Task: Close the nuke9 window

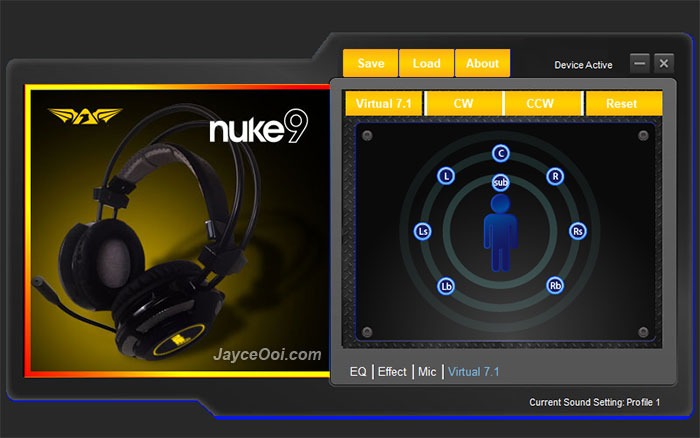Action: click(664, 63)
